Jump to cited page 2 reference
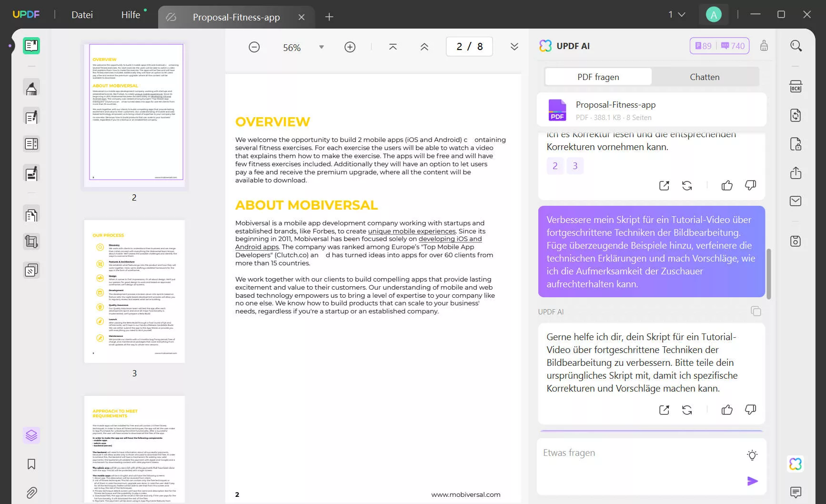Viewport: 826px width, 504px height. coord(555,166)
